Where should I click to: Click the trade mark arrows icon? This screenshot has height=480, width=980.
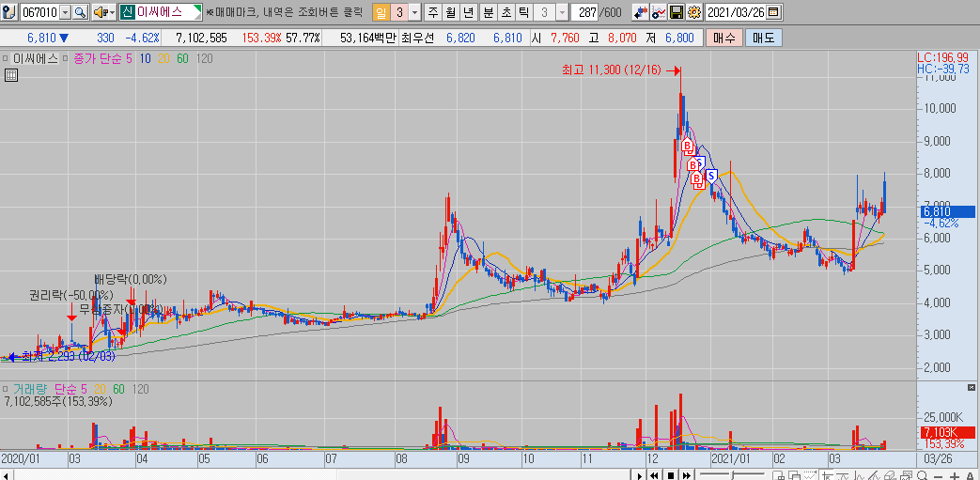point(641,12)
